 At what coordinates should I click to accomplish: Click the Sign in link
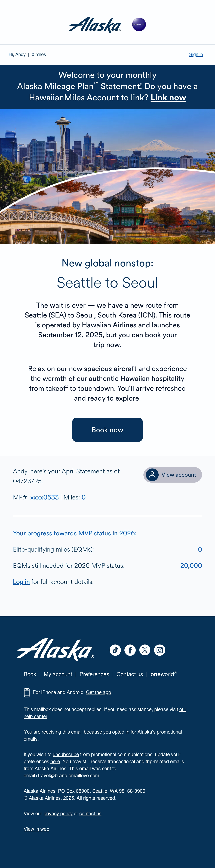[x=196, y=54]
